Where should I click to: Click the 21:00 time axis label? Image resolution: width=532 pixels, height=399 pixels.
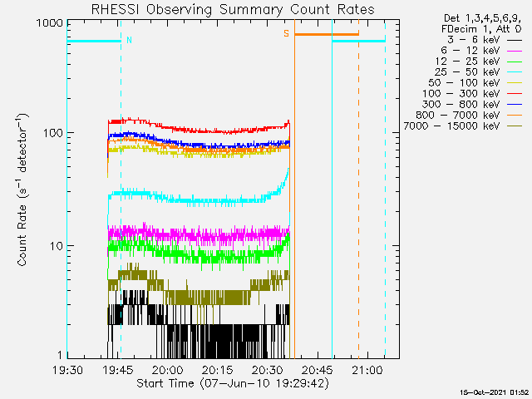(x=367, y=370)
